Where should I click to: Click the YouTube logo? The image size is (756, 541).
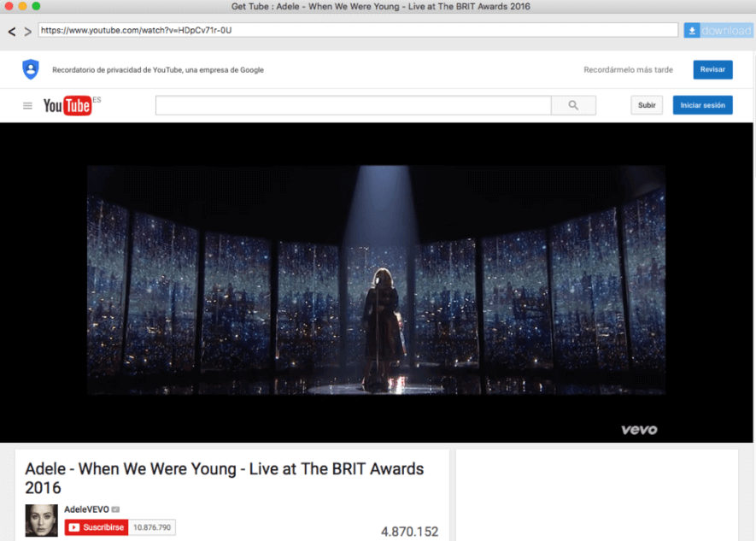coord(67,106)
